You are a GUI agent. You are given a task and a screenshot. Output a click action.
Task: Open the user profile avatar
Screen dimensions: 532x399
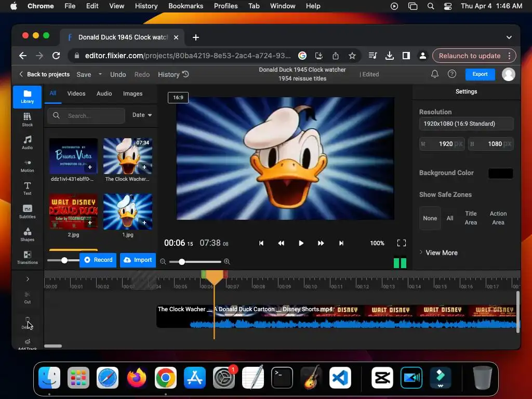pos(508,74)
